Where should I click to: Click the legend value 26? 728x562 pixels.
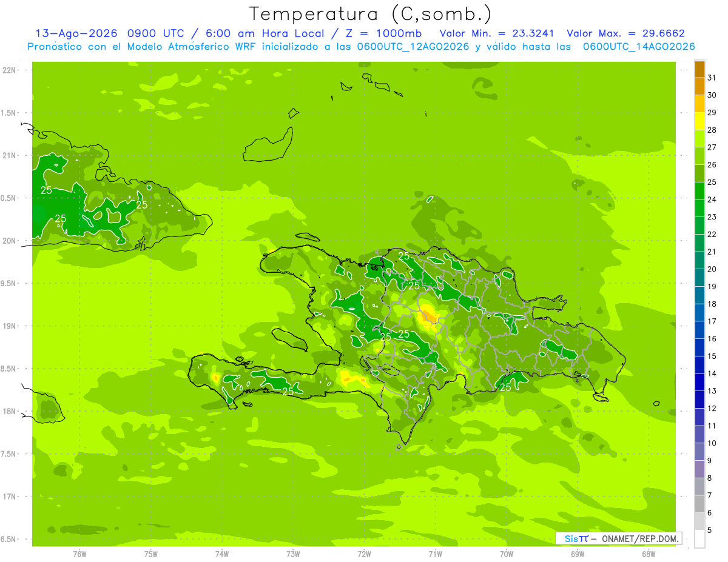point(712,164)
